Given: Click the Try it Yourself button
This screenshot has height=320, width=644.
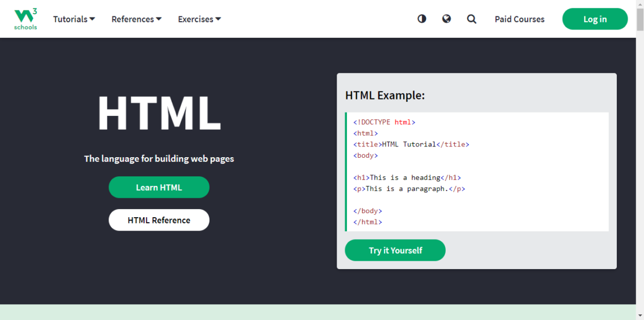Looking at the screenshot, I should pyautogui.click(x=395, y=250).
